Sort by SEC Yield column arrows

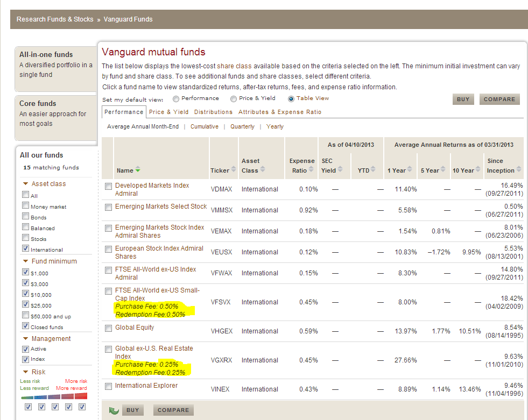340,169
